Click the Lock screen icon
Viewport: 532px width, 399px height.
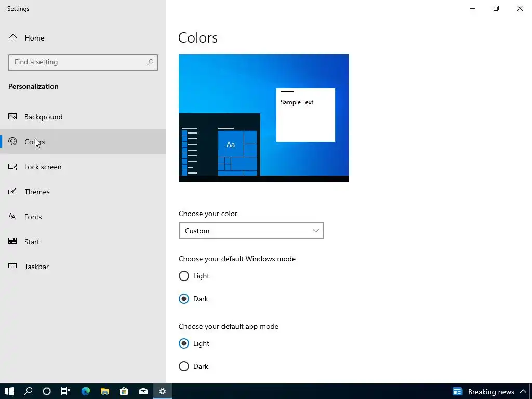pyautogui.click(x=12, y=167)
